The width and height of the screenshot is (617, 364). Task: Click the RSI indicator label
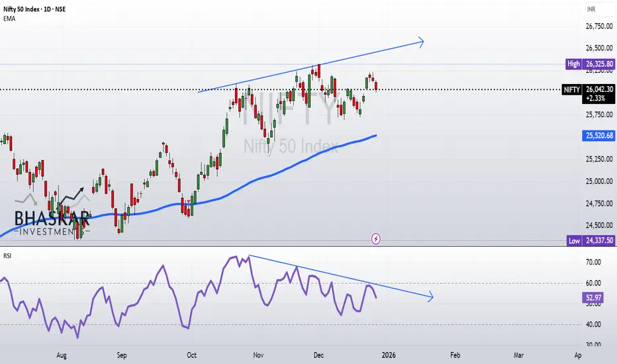(7, 255)
